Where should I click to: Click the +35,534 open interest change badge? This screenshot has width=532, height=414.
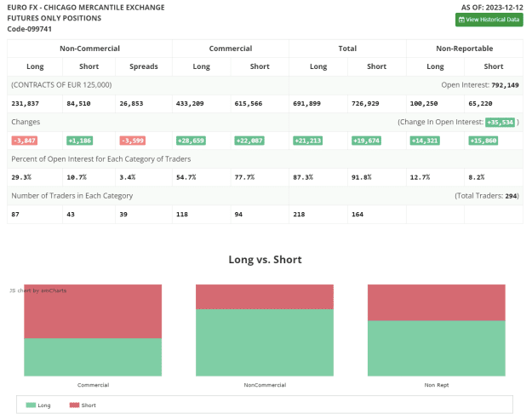501,123
